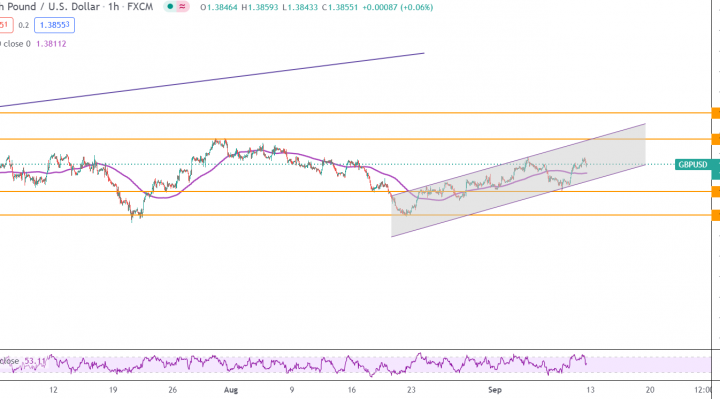Select the high value H1.38593
The height and width of the screenshot is (399, 720).
click(260, 7)
